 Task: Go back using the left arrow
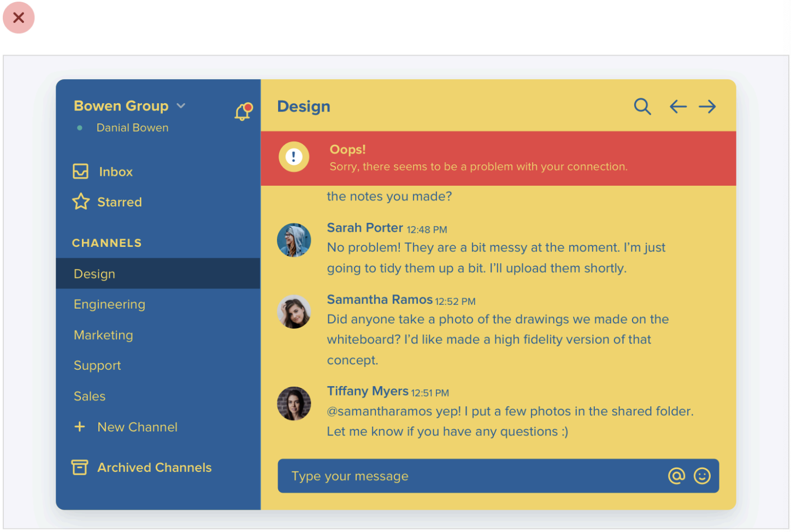[678, 107]
